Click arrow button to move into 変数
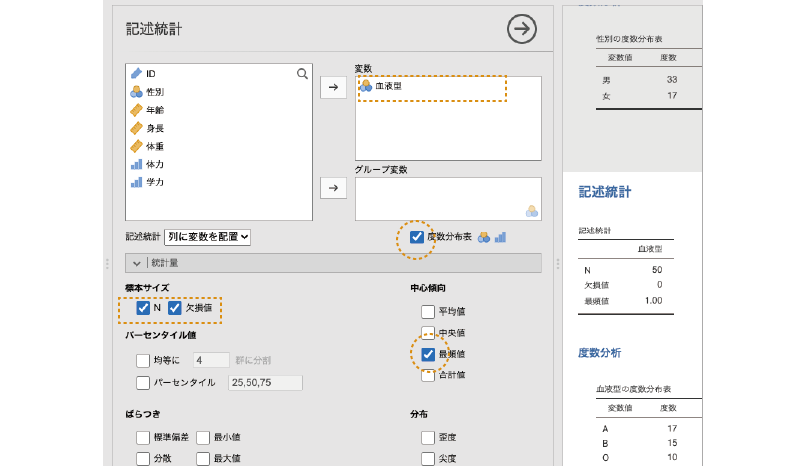The width and height of the screenshot is (800, 466). coord(334,88)
